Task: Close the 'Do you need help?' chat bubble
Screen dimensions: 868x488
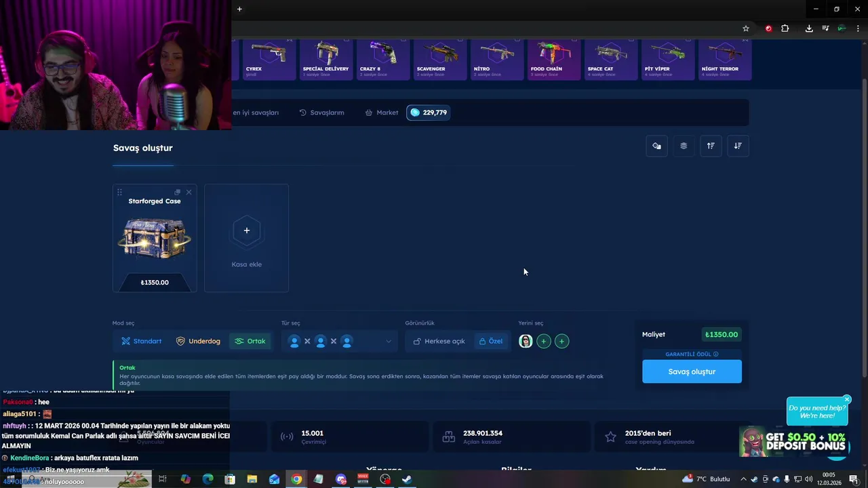Action: tap(846, 399)
